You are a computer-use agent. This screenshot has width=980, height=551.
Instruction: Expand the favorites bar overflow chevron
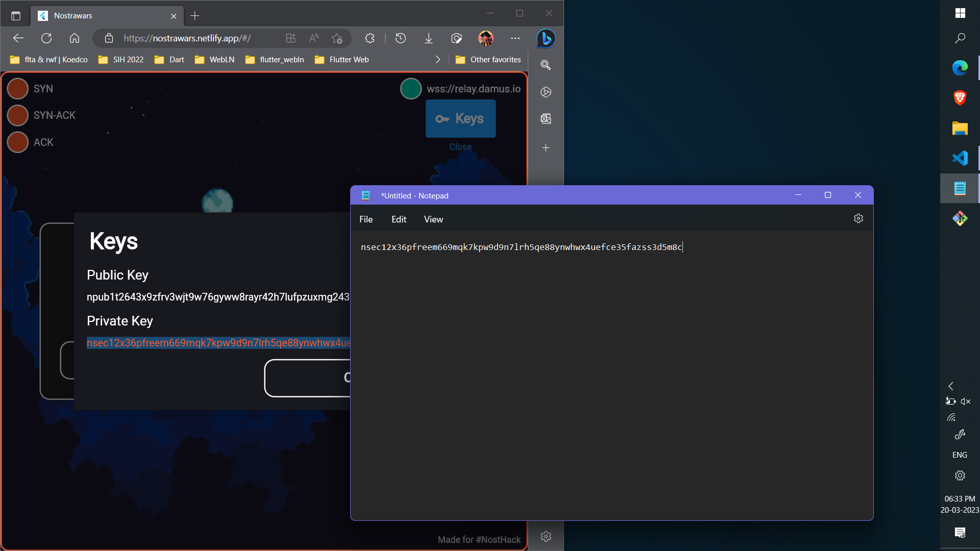tap(437, 60)
